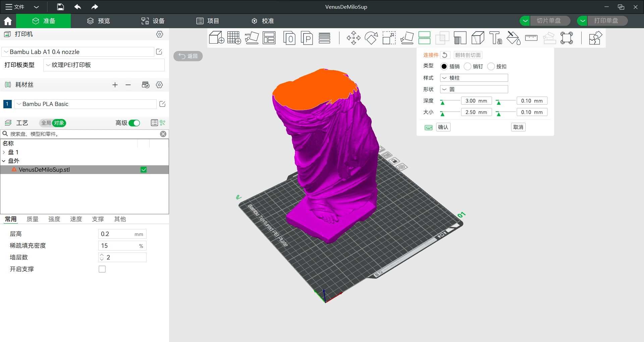
Task: Toggle 高级 advanced mode switch
Action: pyautogui.click(x=135, y=123)
